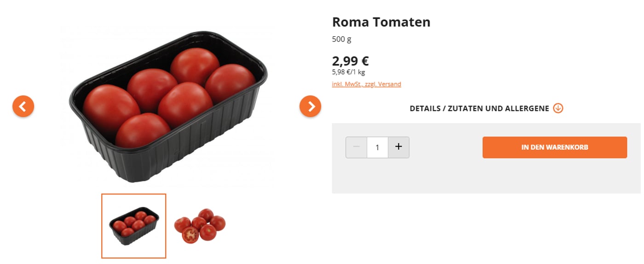Click the 500 g weight label
The image size is (644, 264).
341,39
